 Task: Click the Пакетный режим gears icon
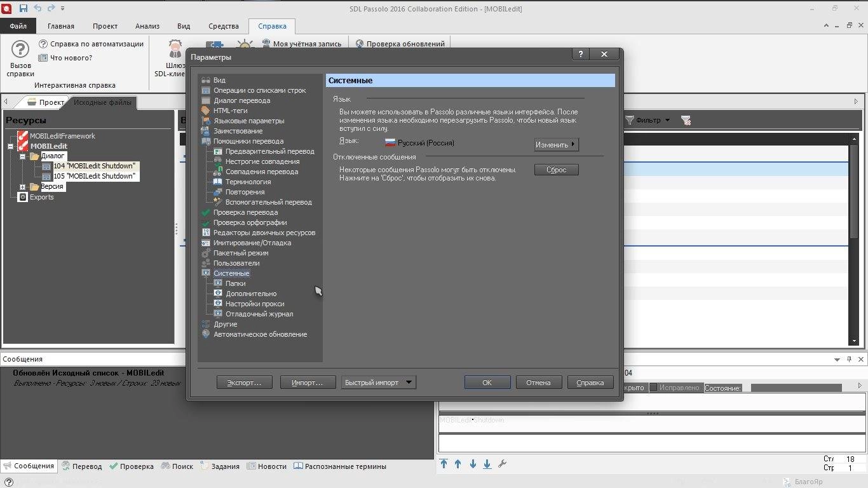click(x=206, y=253)
